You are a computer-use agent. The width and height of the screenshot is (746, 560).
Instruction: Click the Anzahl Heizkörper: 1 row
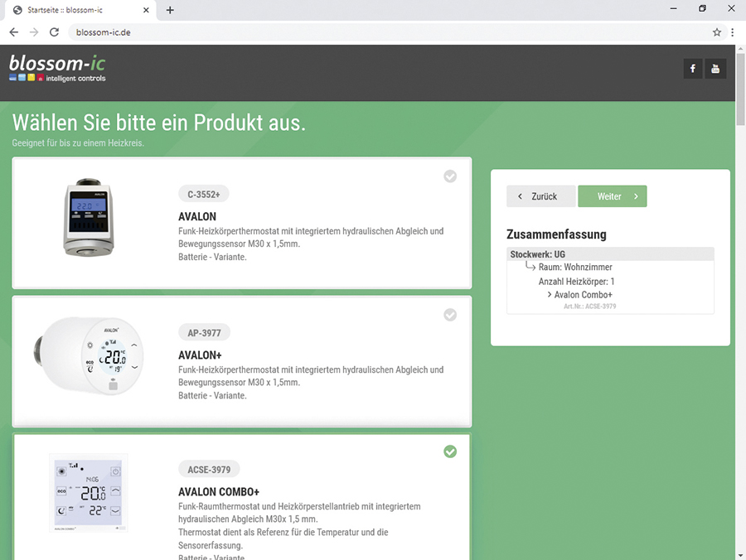coord(577,282)
